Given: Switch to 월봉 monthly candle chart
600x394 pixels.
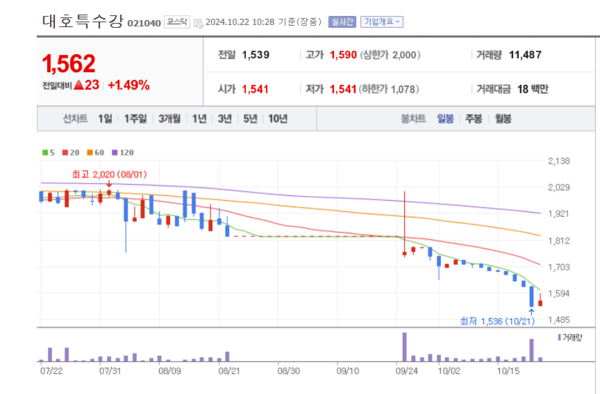Looking at the screenshot, I should click(x=503, y=119).
